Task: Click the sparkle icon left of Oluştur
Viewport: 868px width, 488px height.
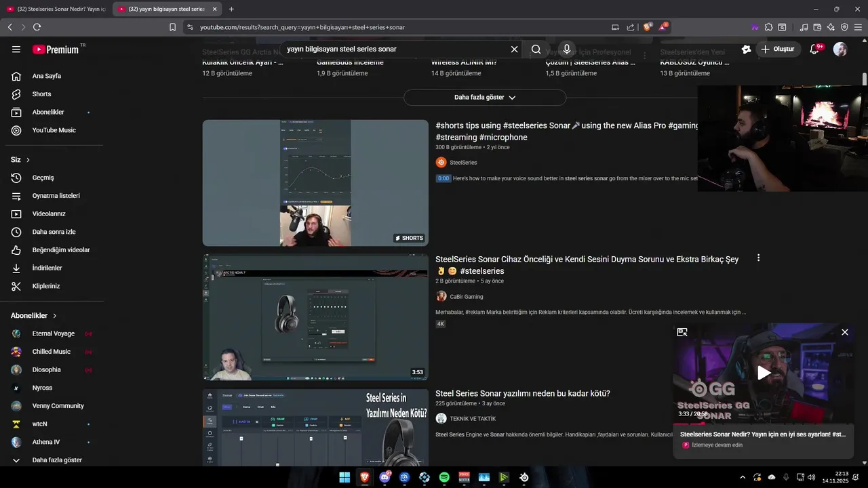Action: 746,49
